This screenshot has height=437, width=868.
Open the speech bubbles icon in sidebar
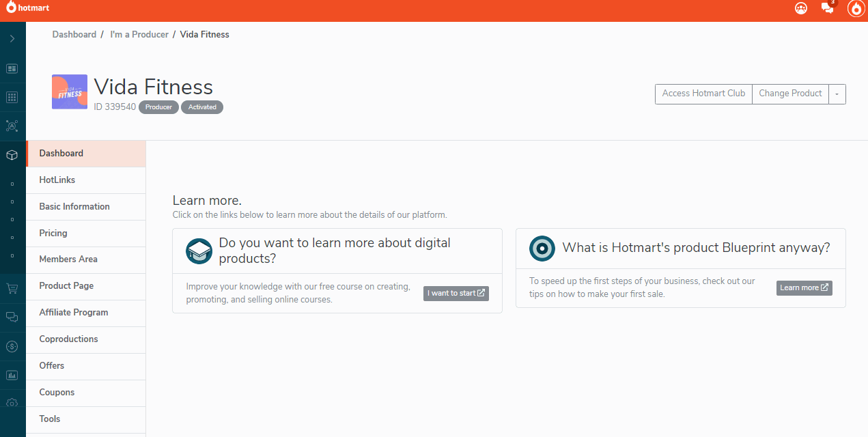point(12,318)
